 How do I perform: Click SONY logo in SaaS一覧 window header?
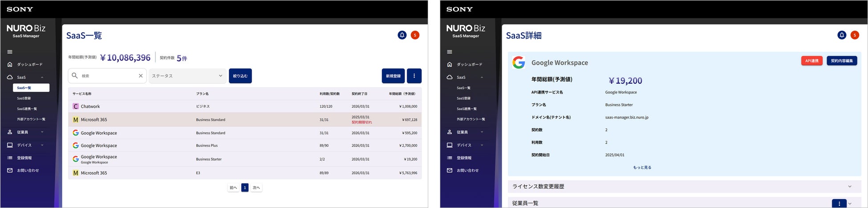tap(20, 9)
